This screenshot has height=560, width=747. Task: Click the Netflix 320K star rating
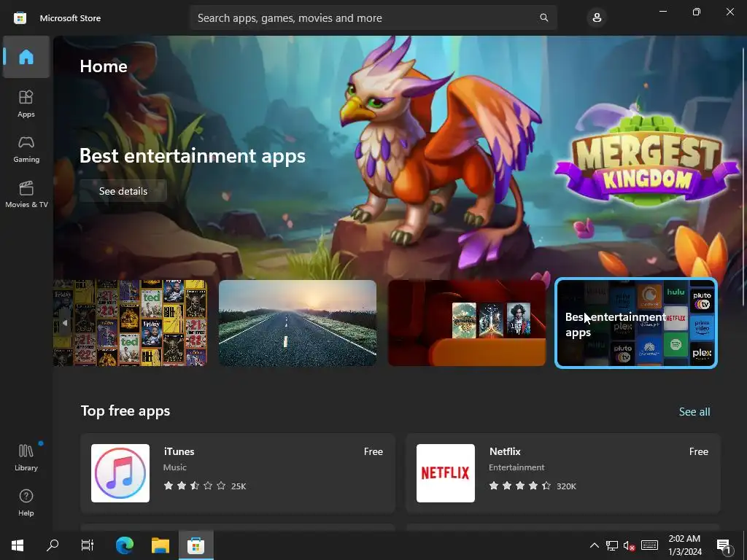532,486
